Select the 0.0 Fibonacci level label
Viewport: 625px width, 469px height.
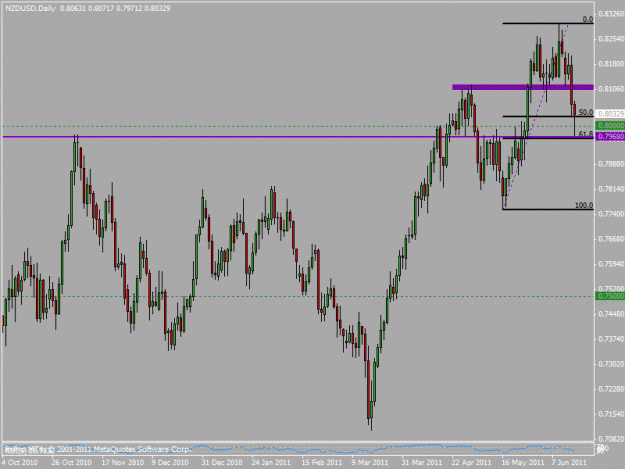pos(588,19)
